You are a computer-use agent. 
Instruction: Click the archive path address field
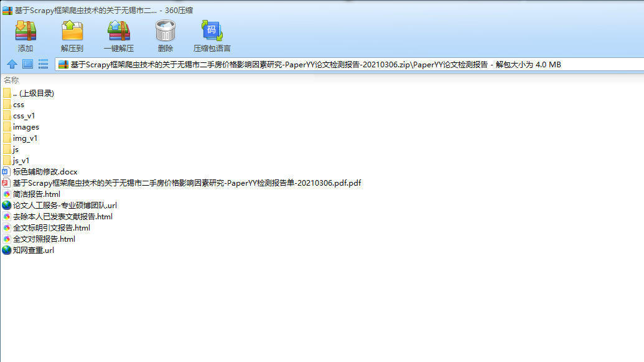click(350, 65)
